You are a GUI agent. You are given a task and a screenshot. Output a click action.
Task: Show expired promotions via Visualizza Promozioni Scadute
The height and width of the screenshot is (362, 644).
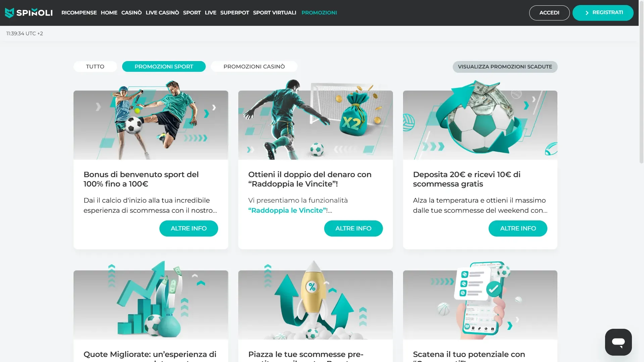tap(505, 66)
